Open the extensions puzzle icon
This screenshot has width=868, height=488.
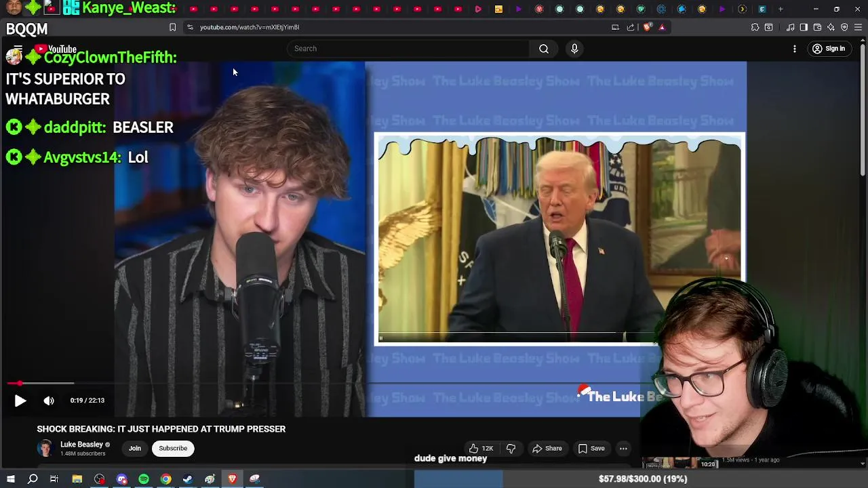click(755, 27)
